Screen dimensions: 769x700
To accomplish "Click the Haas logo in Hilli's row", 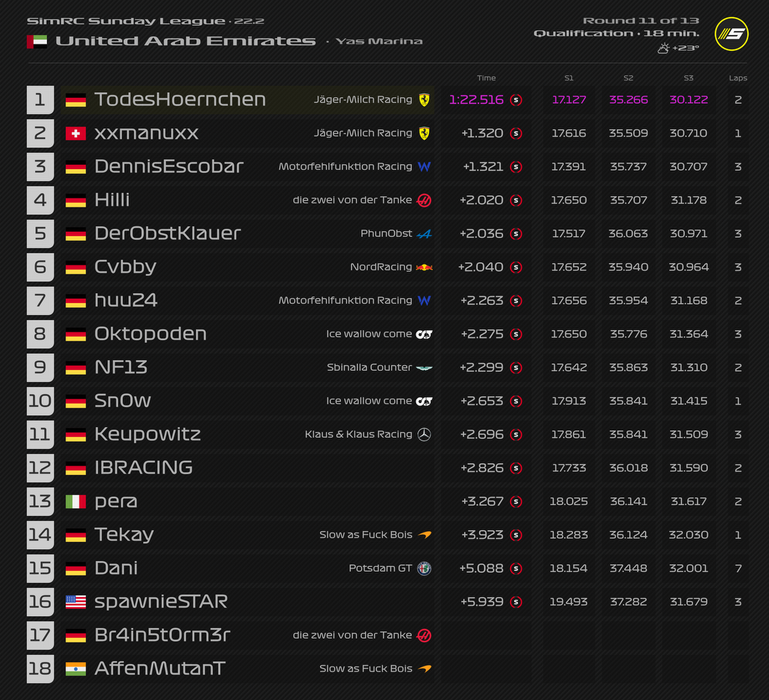I will [424, 200].
